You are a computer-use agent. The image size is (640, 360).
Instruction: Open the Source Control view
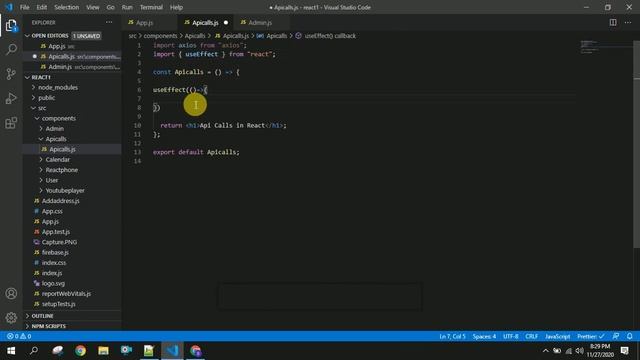coord(11,74)
